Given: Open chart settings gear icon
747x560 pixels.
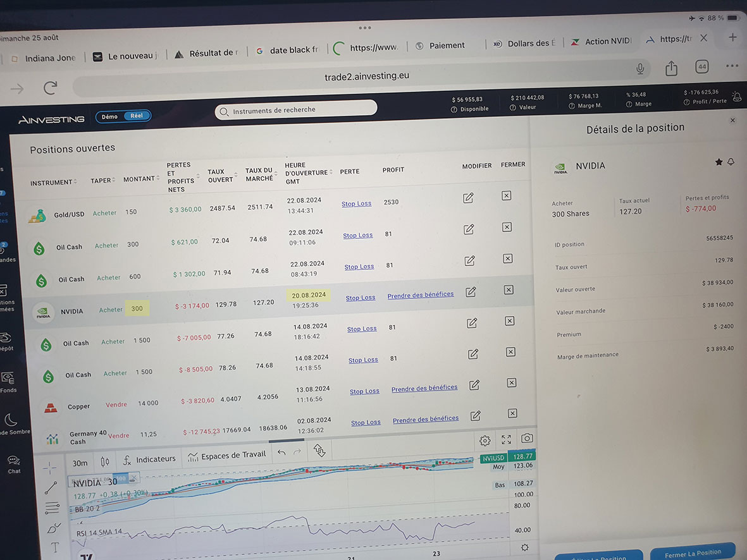Looking at the screenshot, I should point(485,441).
